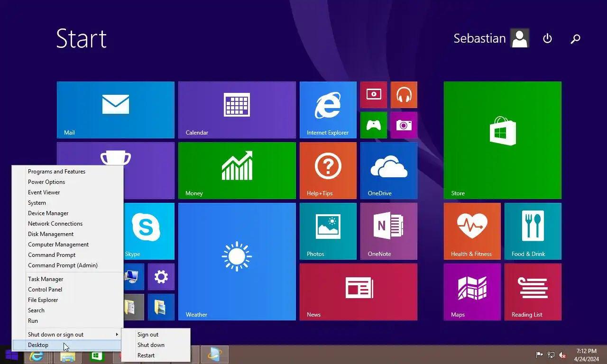Open the Music headphones tile
This screenshot has height=364, width=607.
pos(404,95)
